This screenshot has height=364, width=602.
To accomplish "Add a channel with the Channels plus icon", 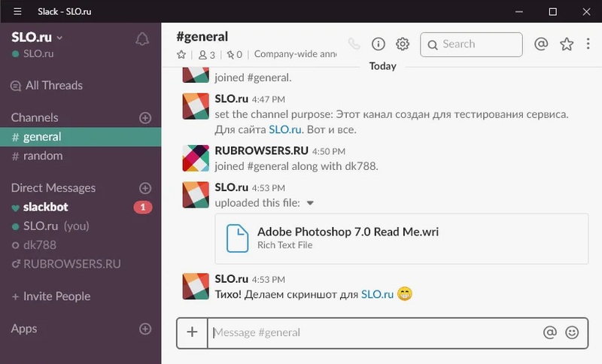I will click(145, 117).
